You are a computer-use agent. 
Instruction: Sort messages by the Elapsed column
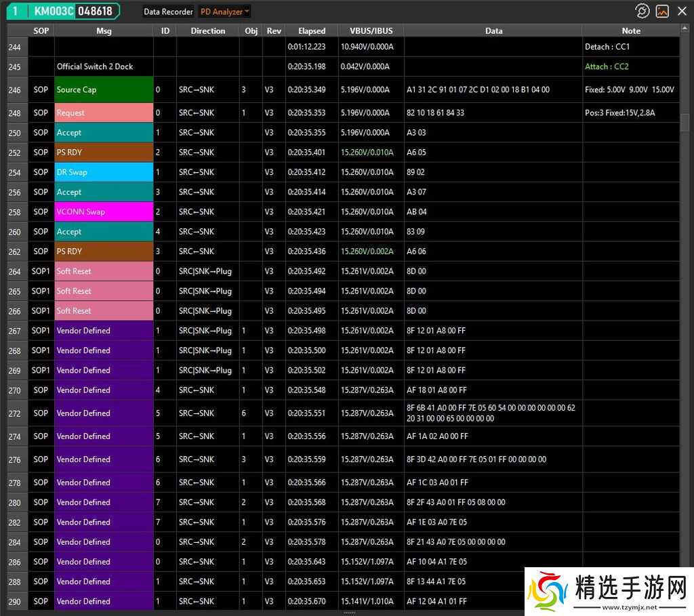point(311,30)
